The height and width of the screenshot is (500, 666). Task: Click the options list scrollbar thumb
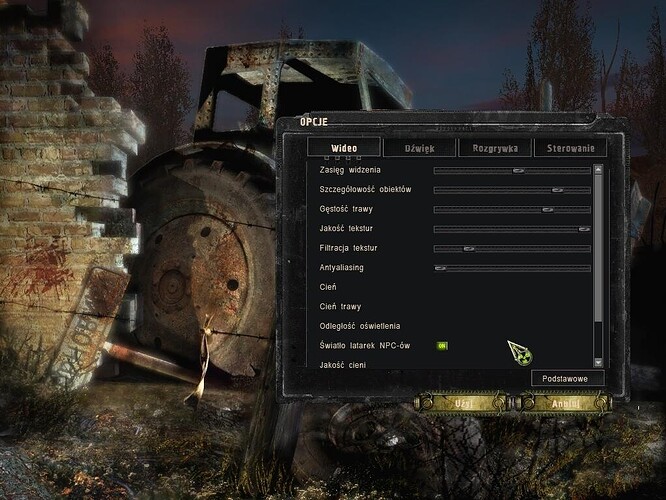pyautogui.click(x=598, y=248)
